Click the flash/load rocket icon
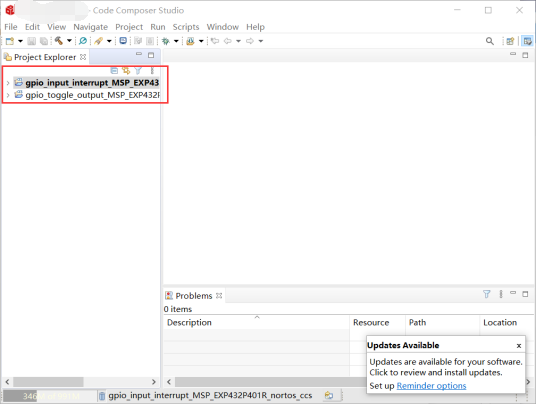The width and height of the screenshot is (536, 404). 98,41
